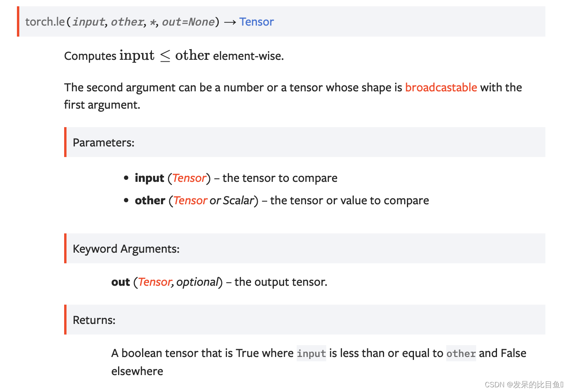Select the Parameters section heading
569x392 pixels.
pyautogui.click(x=103, y=142)
